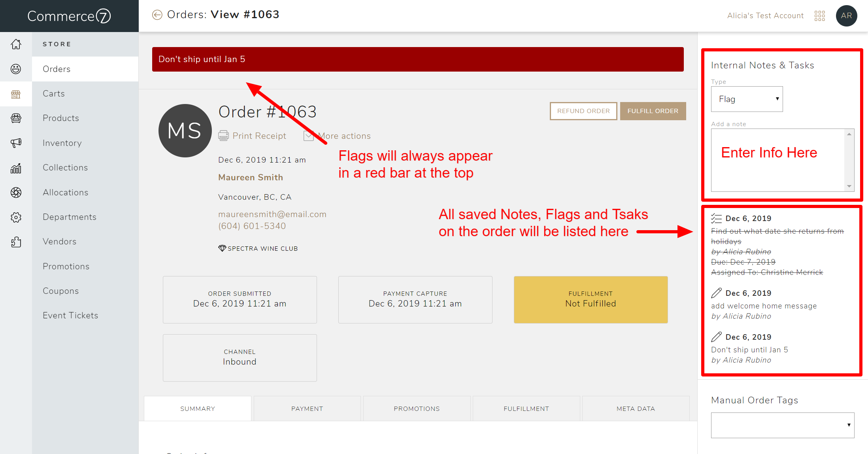Select the megaphone Marketing icon
The height and width of the screenshot is (454, 868).
(16, 143)
